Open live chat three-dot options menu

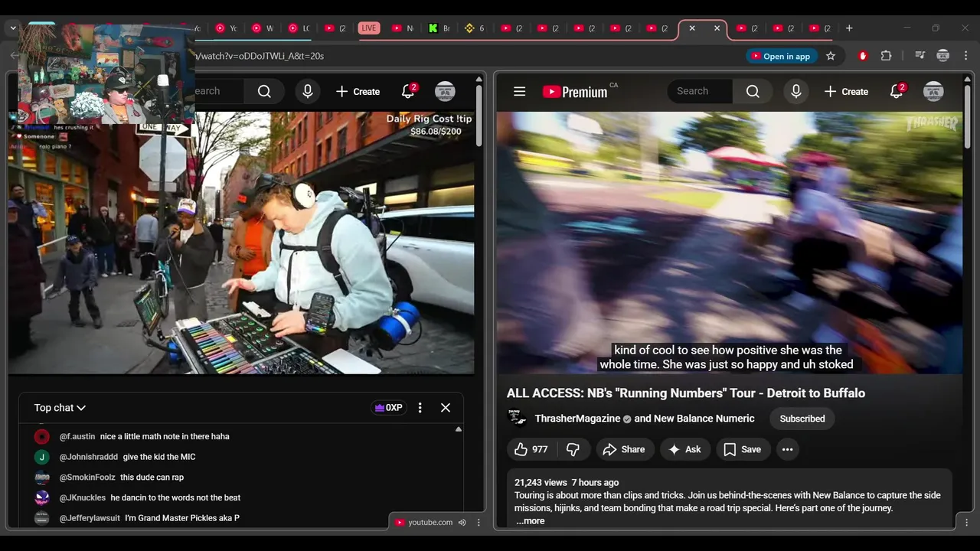(x=420, y=408)
